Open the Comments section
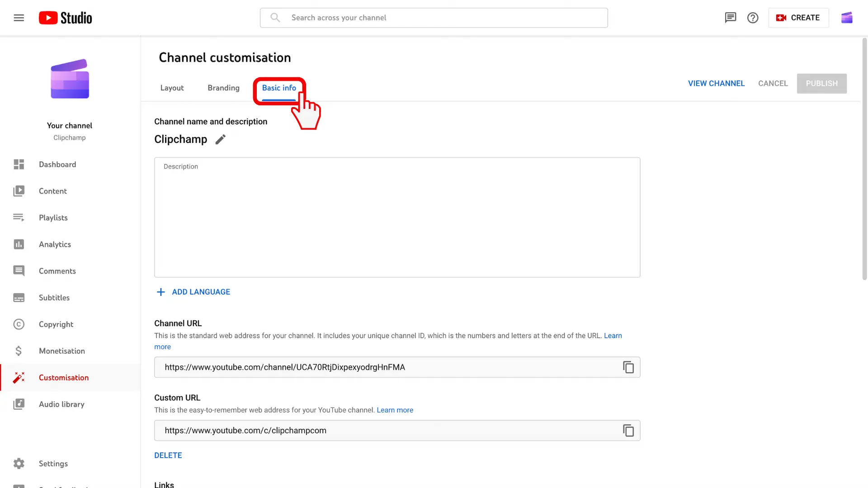Image resolution: width=868 pixels, height=488 pixels. (57, 271)
